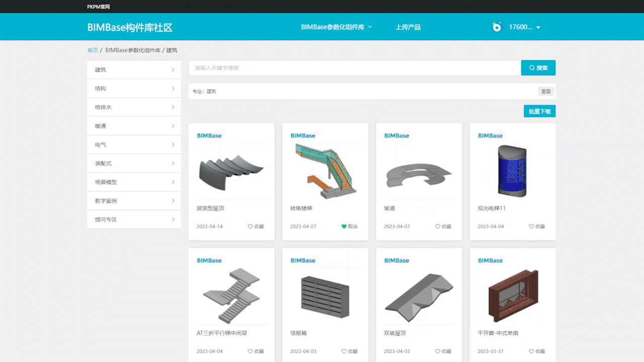Select 教学案例 in the sidebar
Image resolution: width=644 pixels, height=362 pixels.
coord(134,201)
